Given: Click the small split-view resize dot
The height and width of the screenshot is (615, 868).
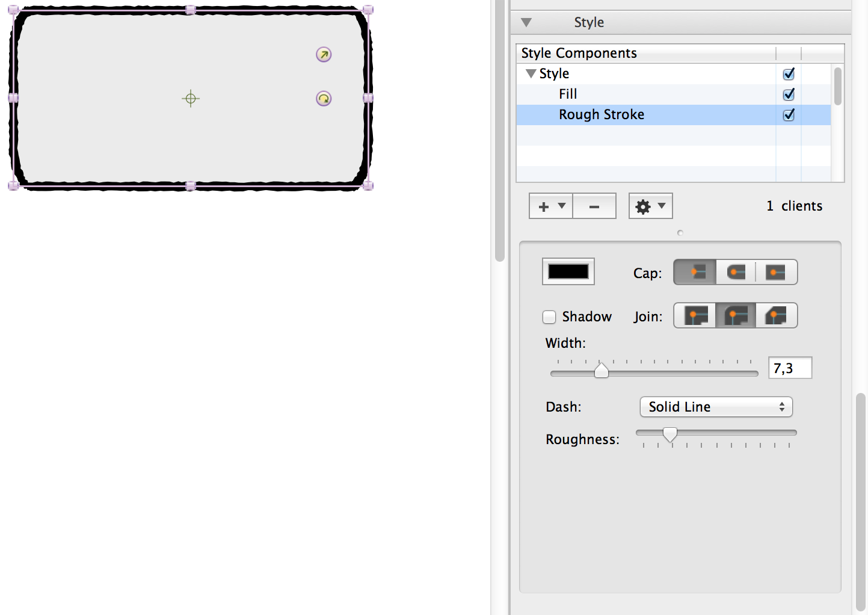Looking at the screenshot, I should 680,233.
